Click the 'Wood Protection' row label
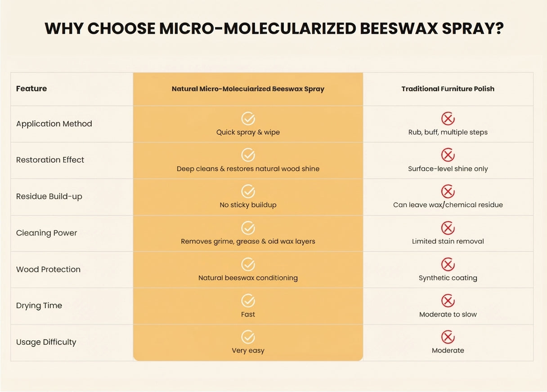This screenshot has width=547, height=392. 48,269
